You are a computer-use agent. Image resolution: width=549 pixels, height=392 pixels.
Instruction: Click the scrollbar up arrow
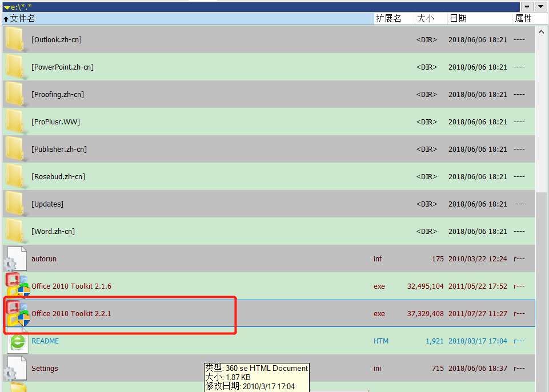542,32
